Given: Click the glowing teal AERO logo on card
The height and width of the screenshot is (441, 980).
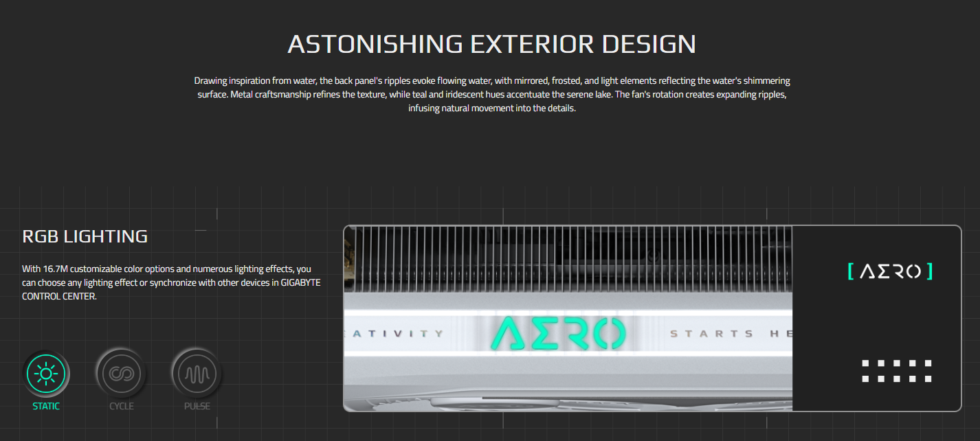Looking at the screenshot, I should click(x=558, y=333).
